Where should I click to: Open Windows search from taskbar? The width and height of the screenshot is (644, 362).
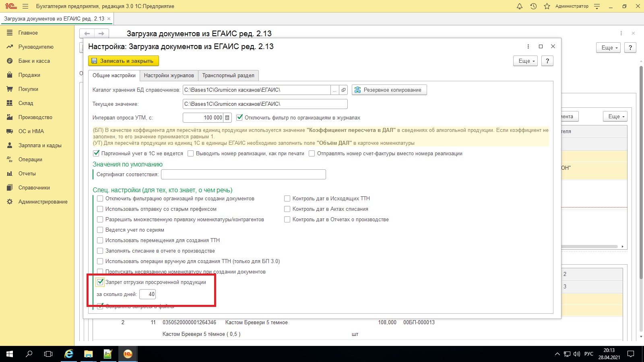[29, 354]
